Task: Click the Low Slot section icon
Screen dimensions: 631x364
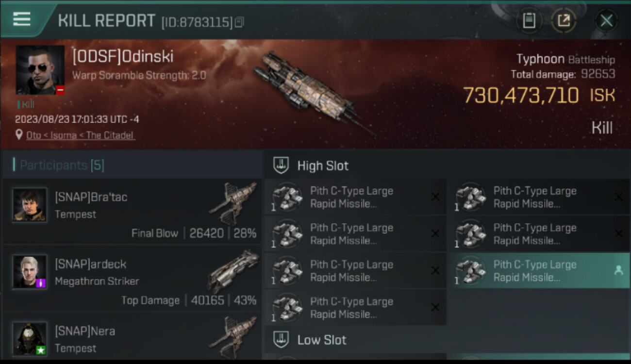Action: coord(281,340)
